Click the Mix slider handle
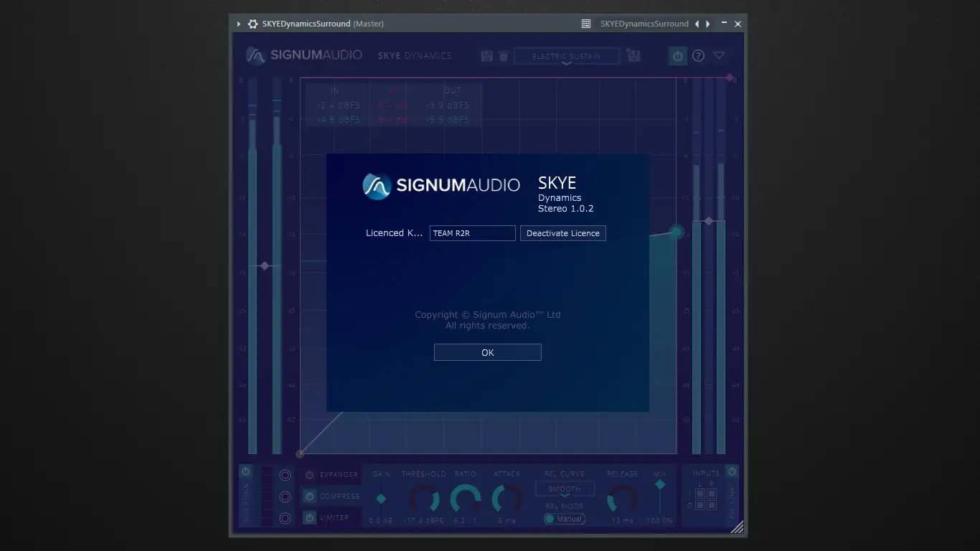Screen dimensions: 980x551 coord(660,485)
